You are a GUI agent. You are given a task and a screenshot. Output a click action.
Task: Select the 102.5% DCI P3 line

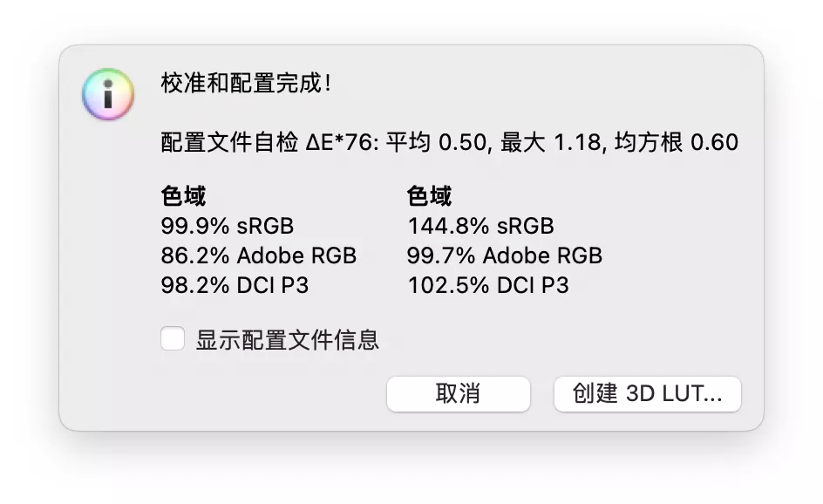(x=488, y=285)
